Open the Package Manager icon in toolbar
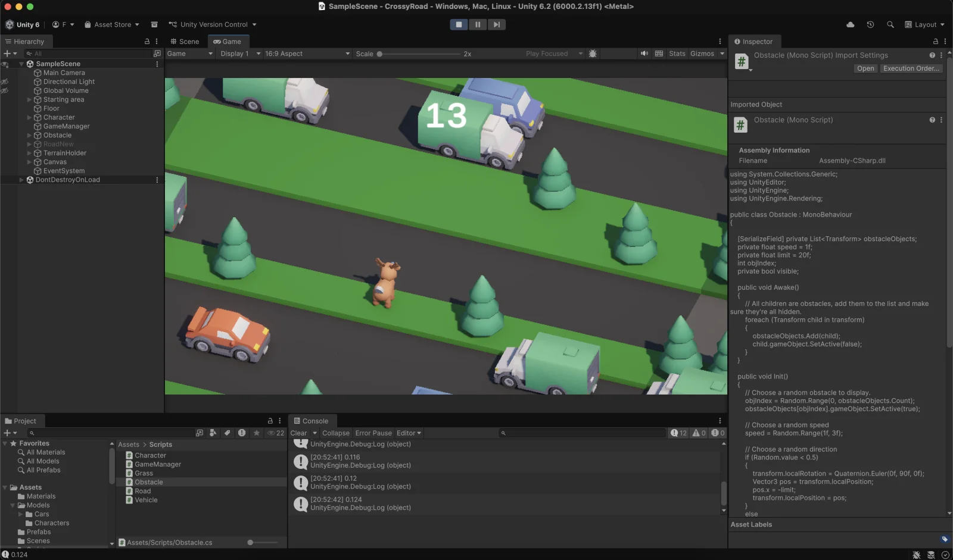This screenshot has width=953, height=560. (x=154, y=24)
